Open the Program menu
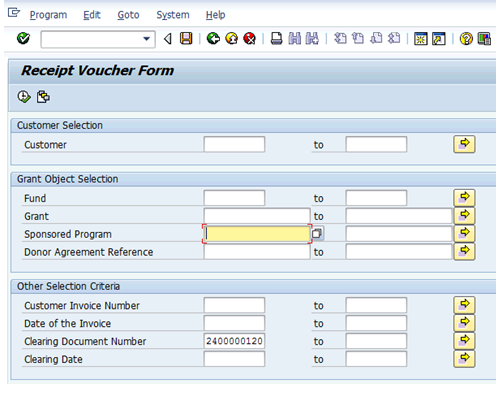Screen dimensions: 496x398 pyautogui.click(x=48, y=15)
